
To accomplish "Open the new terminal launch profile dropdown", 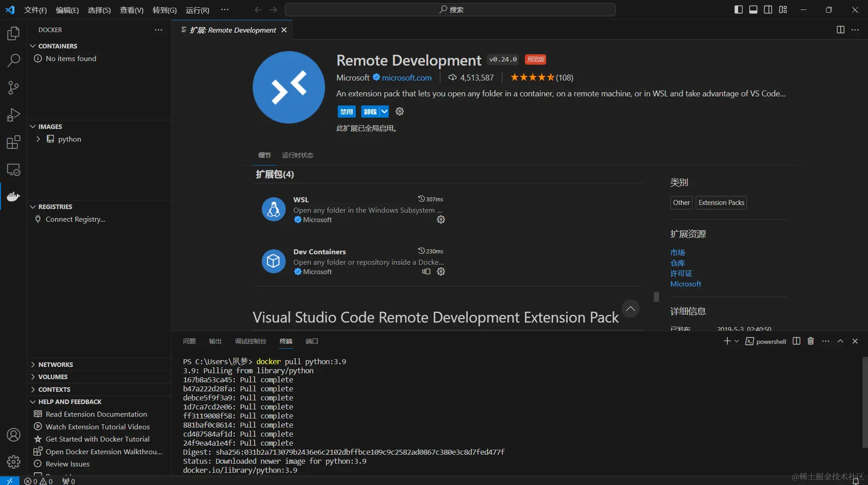I will coord(737,341).
